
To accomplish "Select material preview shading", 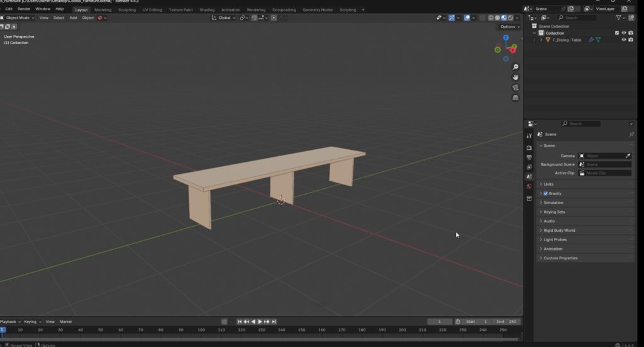I will click(504, 18).
